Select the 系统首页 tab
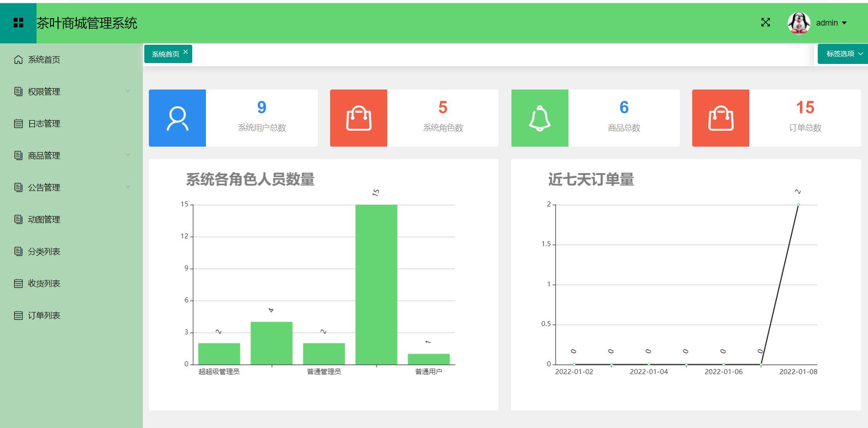Image resolution: width=868 pixels, height=428 pixels. [x=165, y=53]
